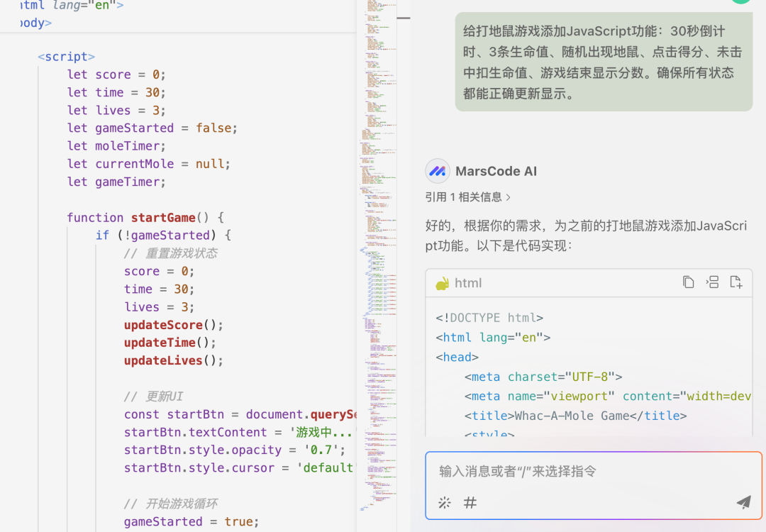Click the code minimap overview
The height and width of the screenshot is (532, 766).
[377, 257]
